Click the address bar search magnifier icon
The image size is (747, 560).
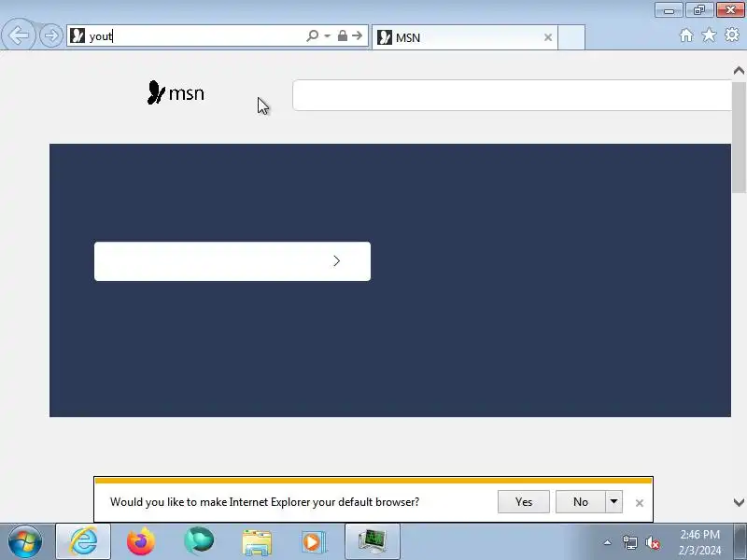(312, 35)
